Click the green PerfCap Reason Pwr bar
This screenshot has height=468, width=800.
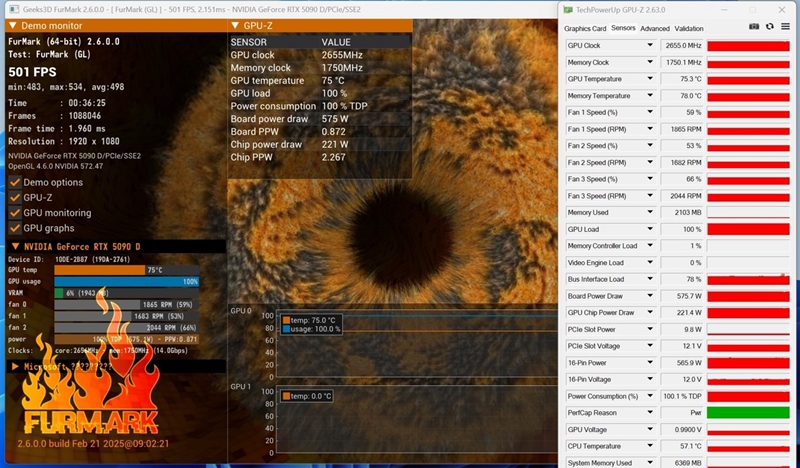pos(748,412)
